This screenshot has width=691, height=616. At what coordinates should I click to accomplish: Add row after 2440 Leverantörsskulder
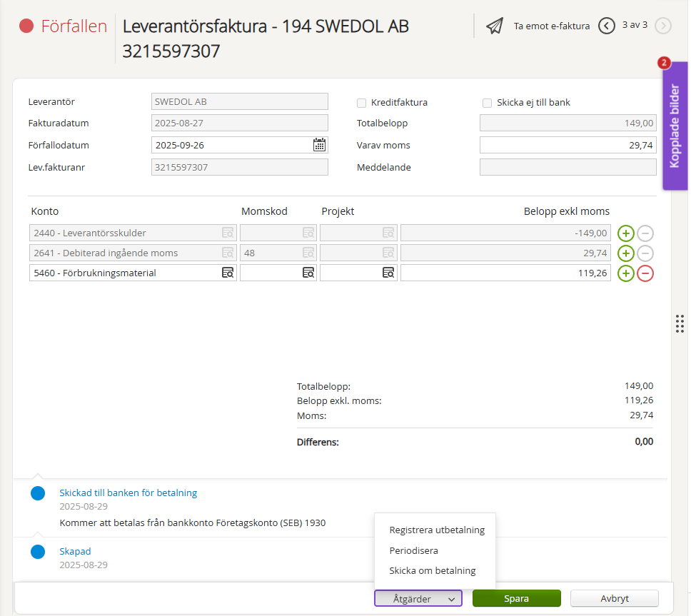tap(625, 233)
